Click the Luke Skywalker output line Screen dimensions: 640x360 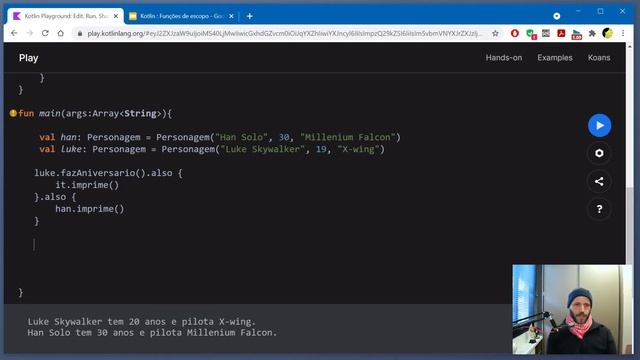point(141,322)
